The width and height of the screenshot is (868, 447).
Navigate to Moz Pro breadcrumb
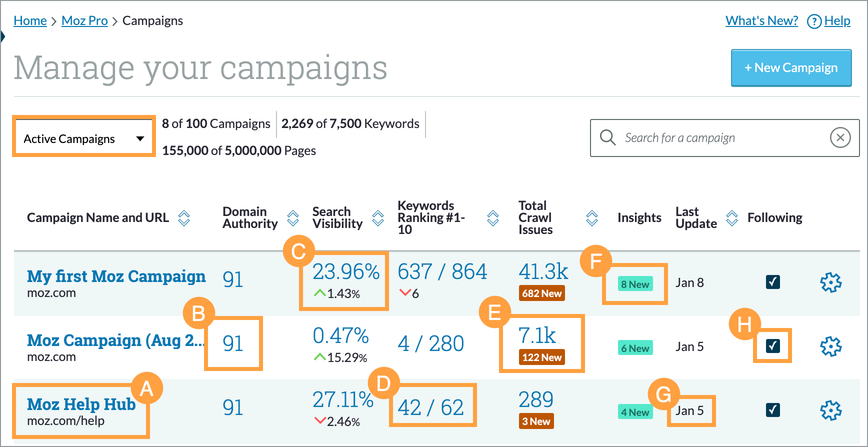[x=84, y=20]
